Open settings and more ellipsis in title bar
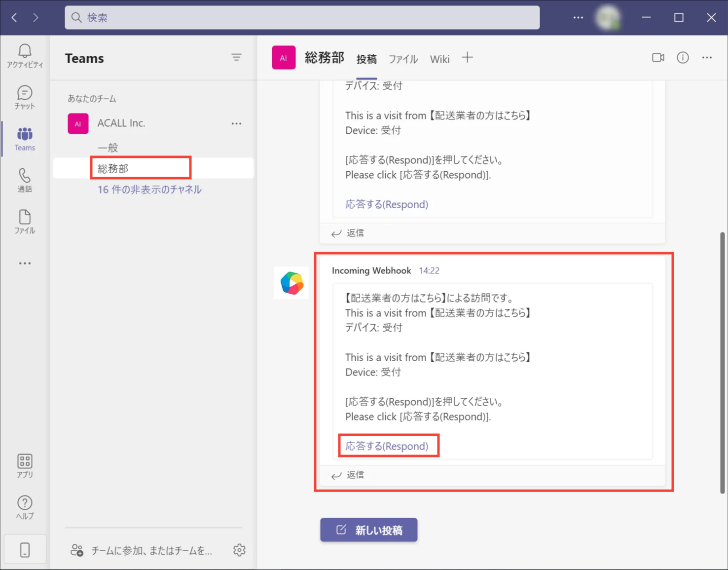 click(x=578, y=18)
